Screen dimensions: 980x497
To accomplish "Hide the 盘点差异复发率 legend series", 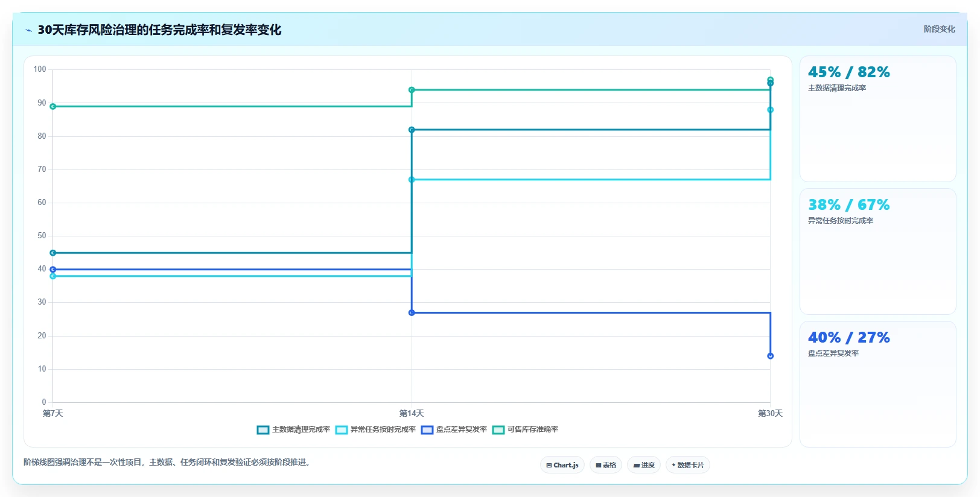I will point(454,429).
